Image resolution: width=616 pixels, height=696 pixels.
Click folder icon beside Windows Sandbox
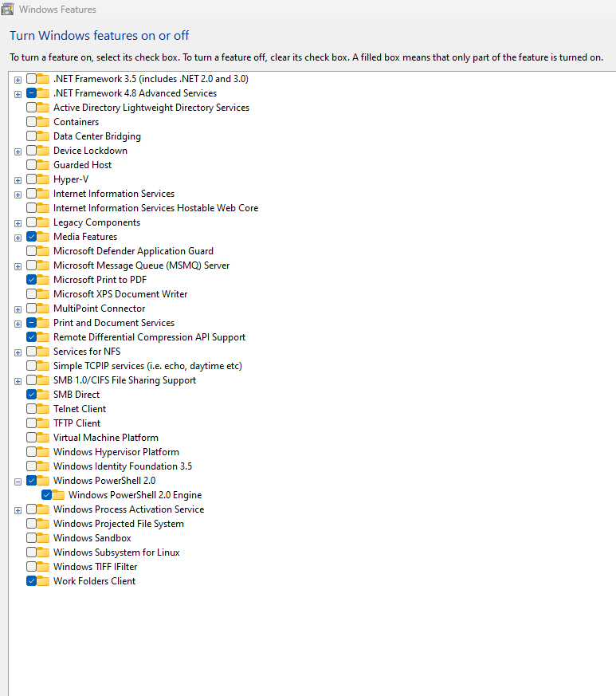pyautogui.click(x=43, y=538)
